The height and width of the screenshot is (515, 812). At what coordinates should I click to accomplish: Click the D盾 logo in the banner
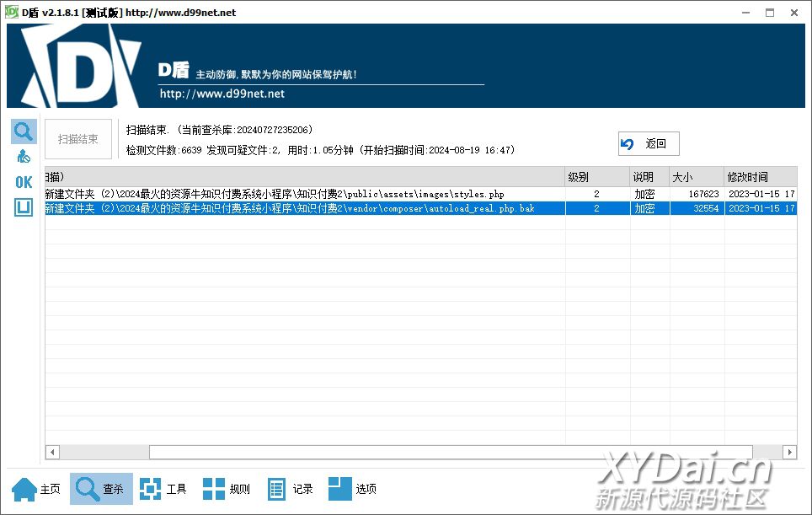80,67
